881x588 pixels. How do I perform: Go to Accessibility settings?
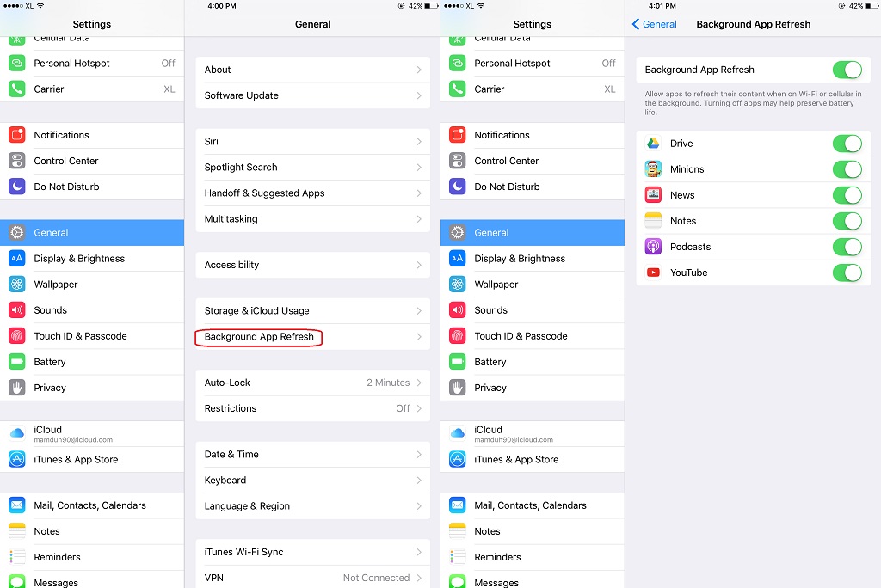313,265
